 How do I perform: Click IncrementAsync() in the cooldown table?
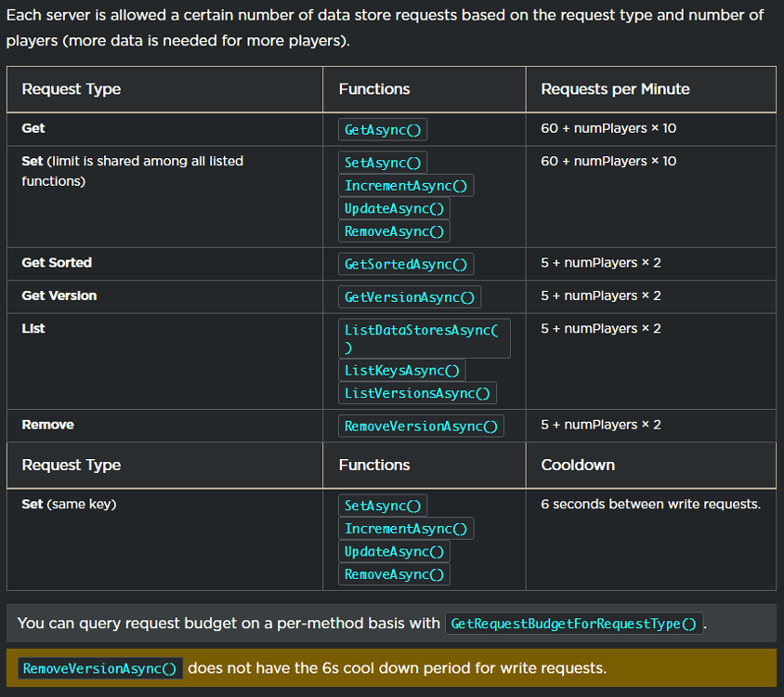tap(406, 529)
